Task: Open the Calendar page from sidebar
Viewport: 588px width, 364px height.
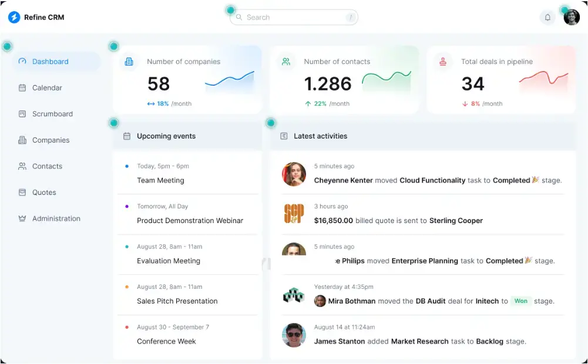Action: (x=47, y=88)
